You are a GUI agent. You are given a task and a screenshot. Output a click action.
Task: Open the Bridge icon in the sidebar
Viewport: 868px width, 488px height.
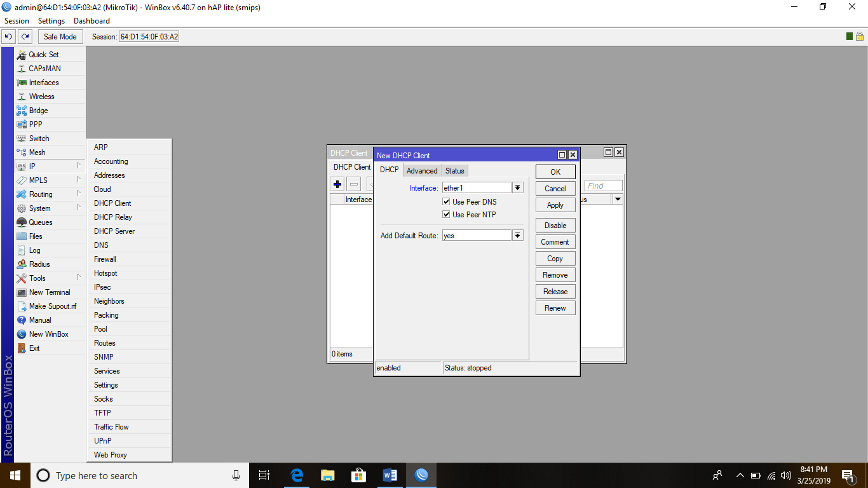click(x=22, y=111)
